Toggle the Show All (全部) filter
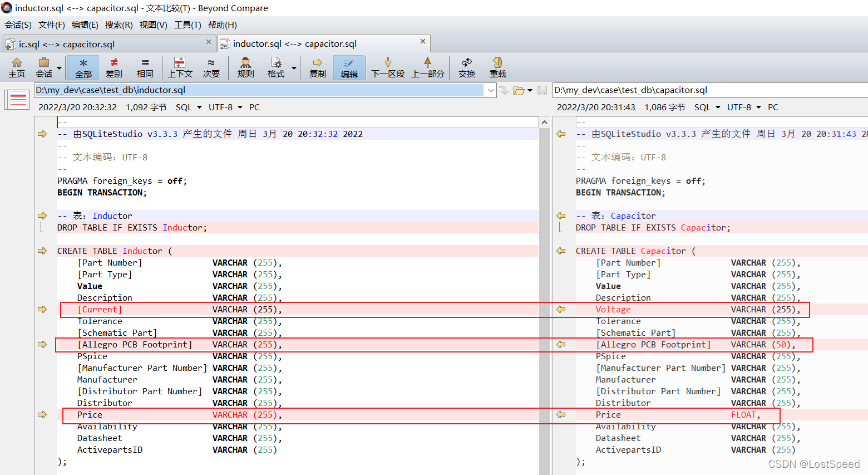The image size is (868, 475). pos(83,67)
